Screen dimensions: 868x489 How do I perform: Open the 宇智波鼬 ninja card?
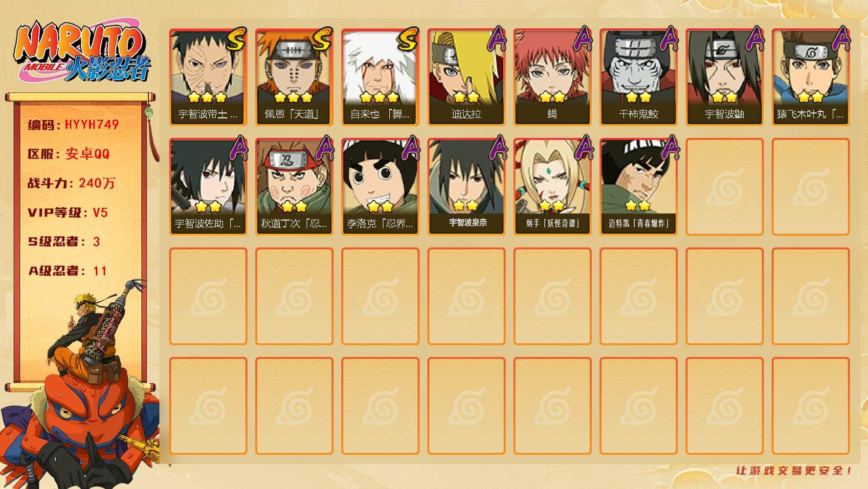[725, 77]
